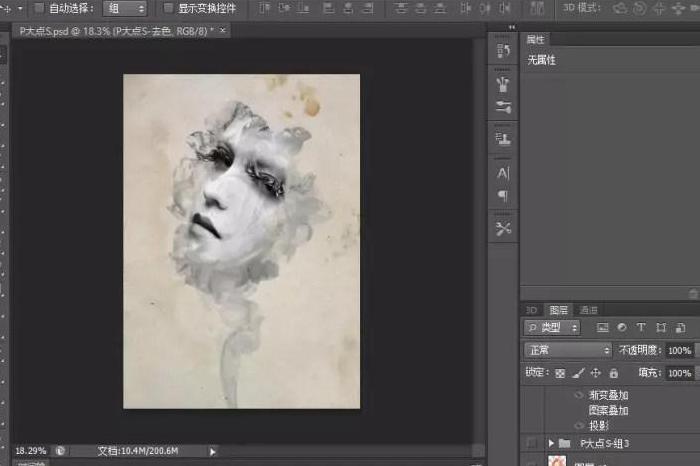The image size is (700, 466).
Task: Filter layers by adjustment layers icon
Action: [622, 328]
